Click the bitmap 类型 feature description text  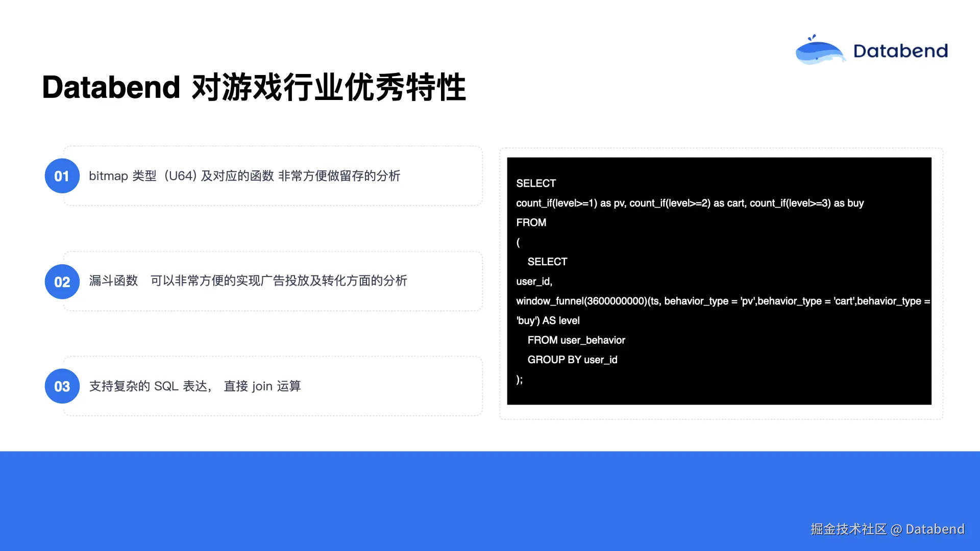coord(244,176)
